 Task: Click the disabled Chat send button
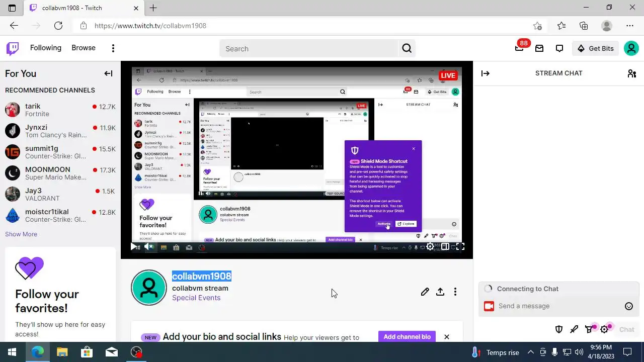626,329
